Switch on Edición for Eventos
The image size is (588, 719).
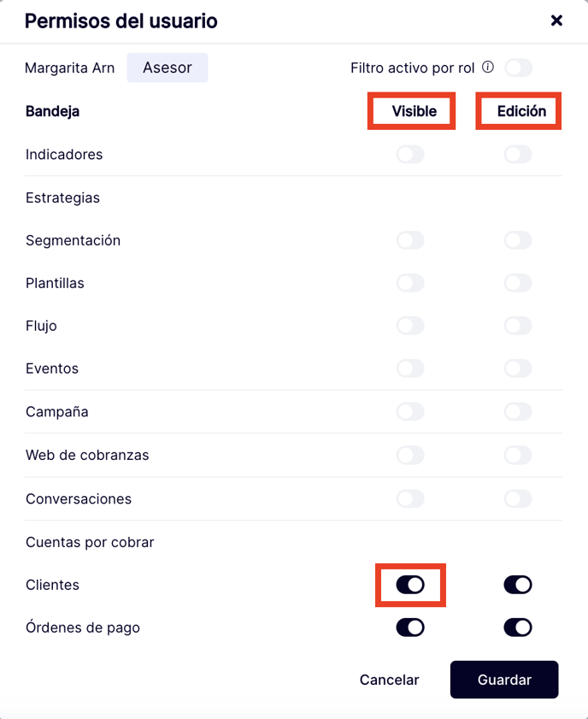[518, 368]
